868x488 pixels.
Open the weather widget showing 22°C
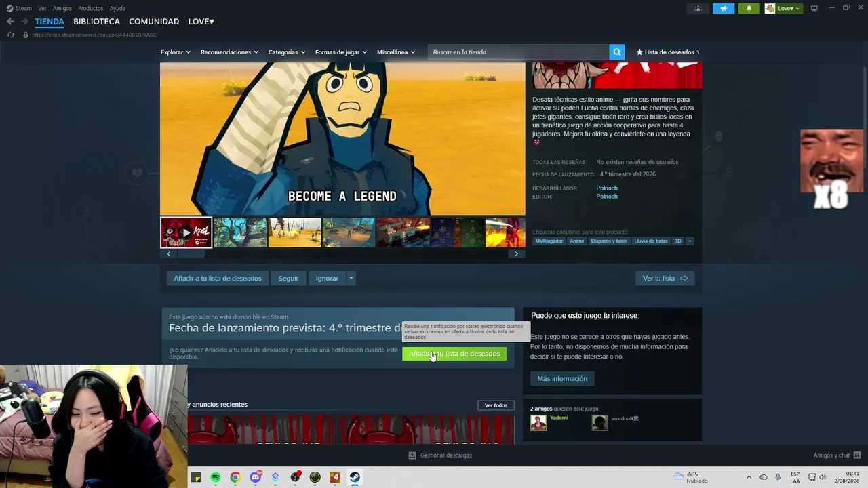coord(690,477)
